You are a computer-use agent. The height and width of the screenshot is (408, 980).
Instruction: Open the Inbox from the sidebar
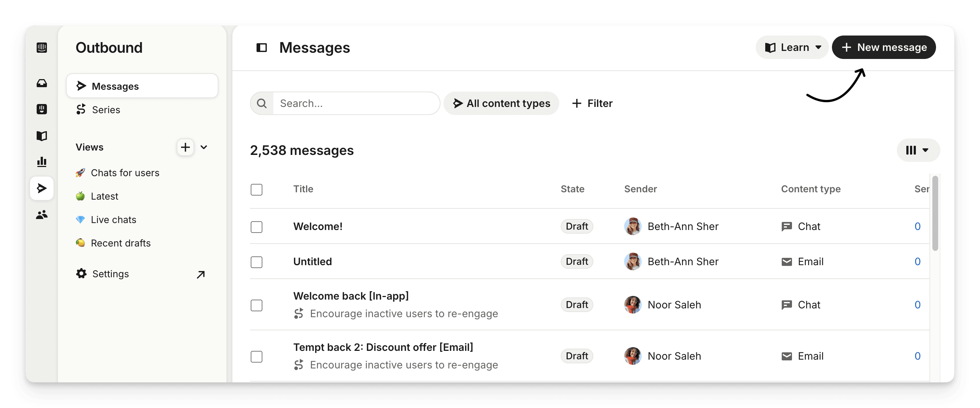click(x=42, y=83)
